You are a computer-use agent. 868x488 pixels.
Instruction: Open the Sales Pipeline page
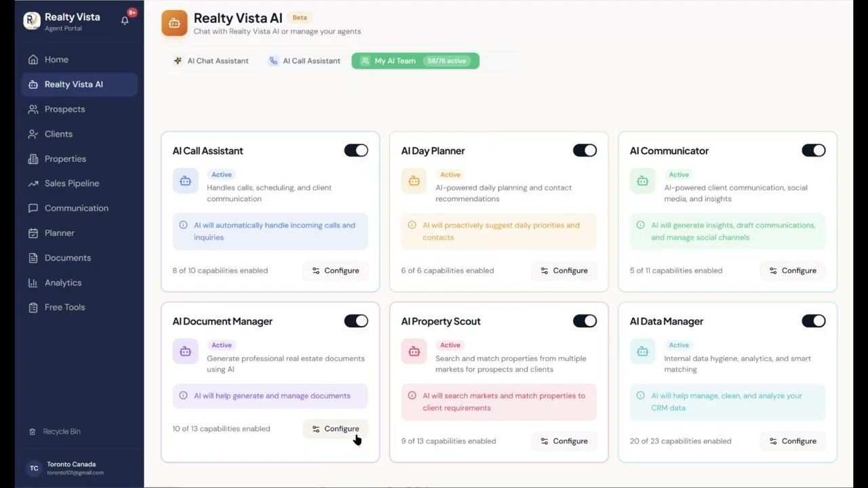pos(79,184)
